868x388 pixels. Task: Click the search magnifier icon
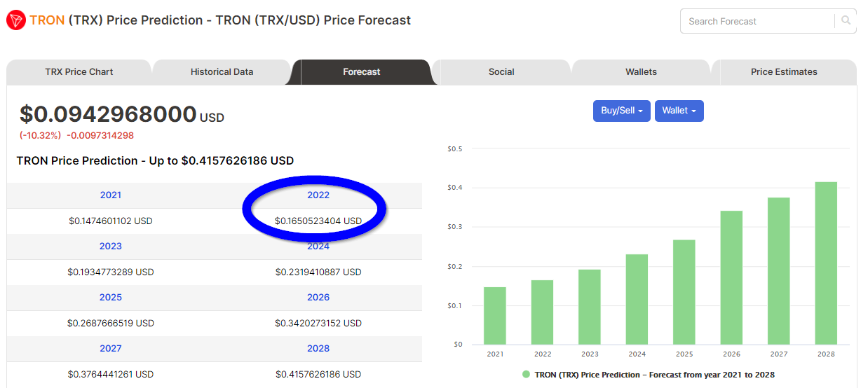pyautogui.click(x=846, y=21)
